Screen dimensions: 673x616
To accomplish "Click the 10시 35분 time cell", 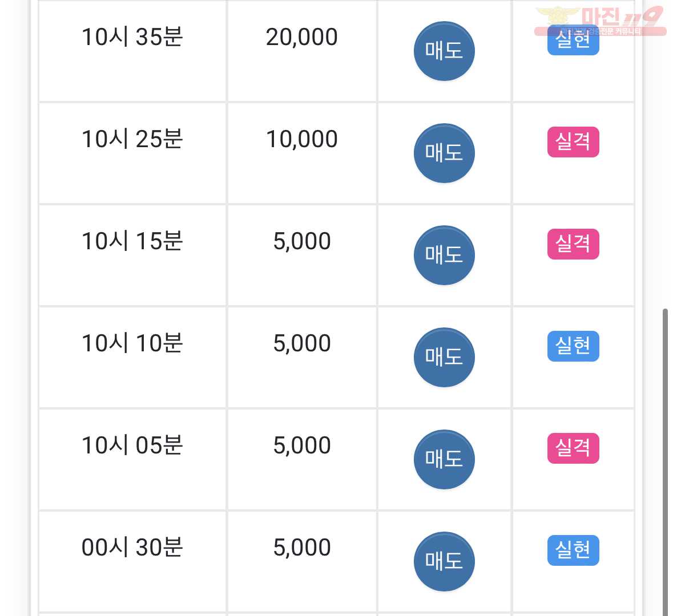I will point(132,51).
